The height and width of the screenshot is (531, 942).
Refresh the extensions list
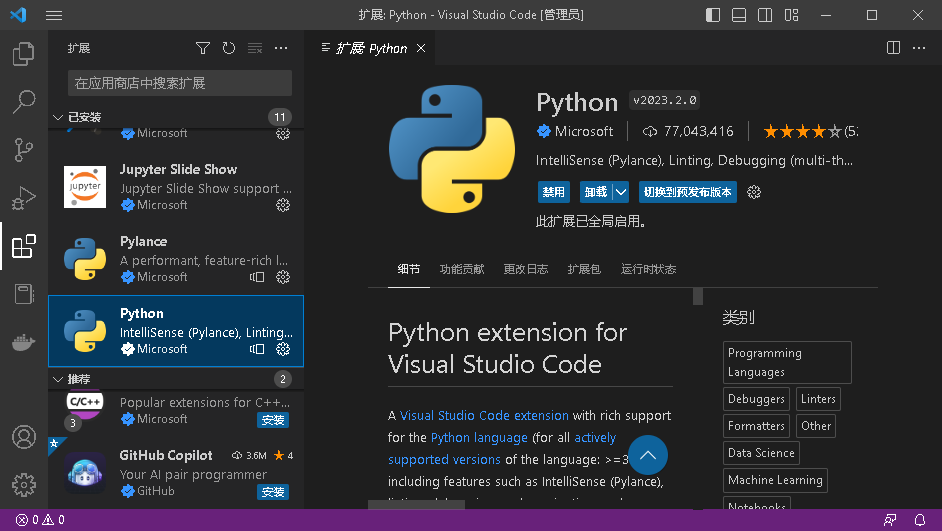tap(229, 48)
